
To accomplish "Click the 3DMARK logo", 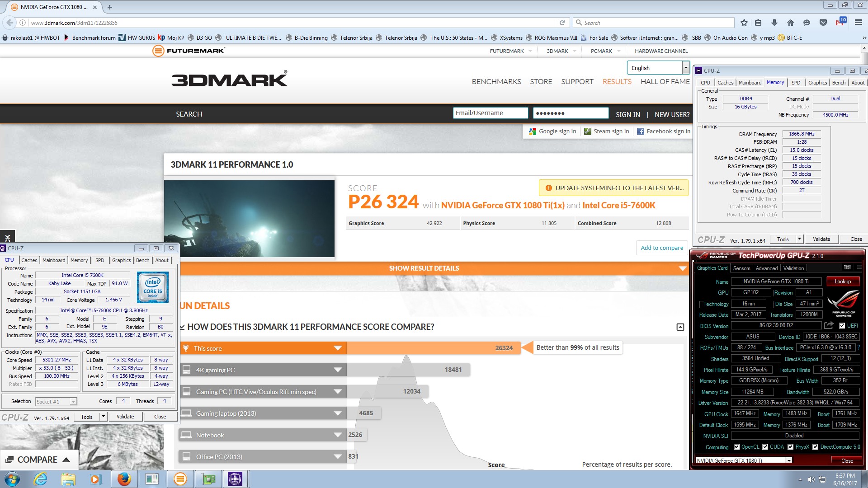I will click(x=229, y=79).
